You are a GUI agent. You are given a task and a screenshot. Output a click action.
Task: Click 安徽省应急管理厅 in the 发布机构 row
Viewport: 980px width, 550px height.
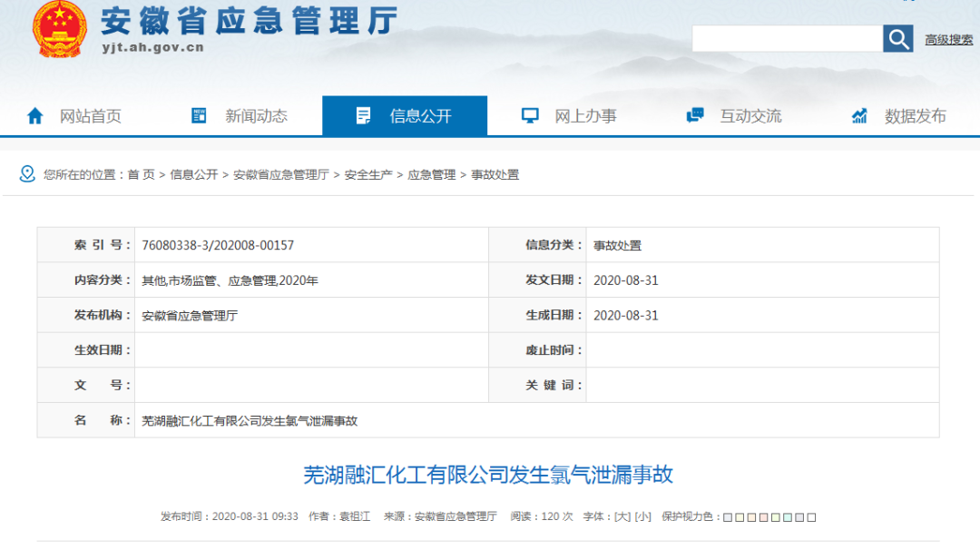(190, 316)
